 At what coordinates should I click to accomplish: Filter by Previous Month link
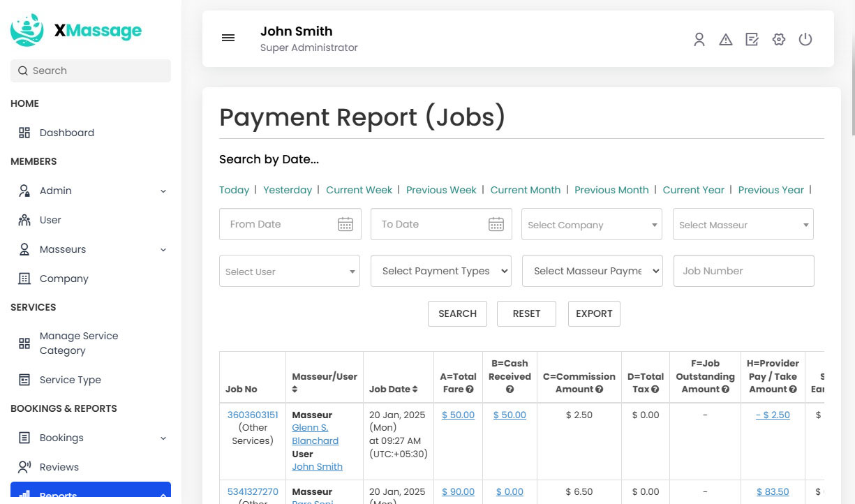(x=611, y=190)
